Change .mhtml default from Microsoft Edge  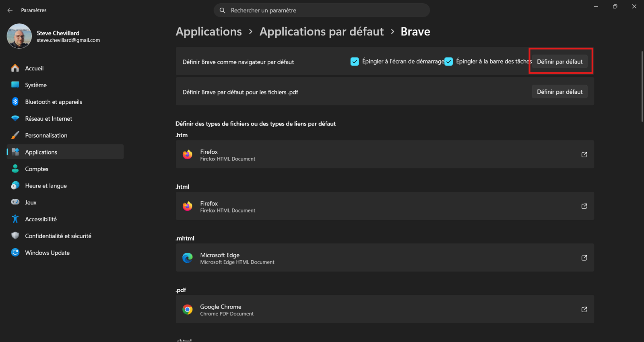click(x=385, y=258)
